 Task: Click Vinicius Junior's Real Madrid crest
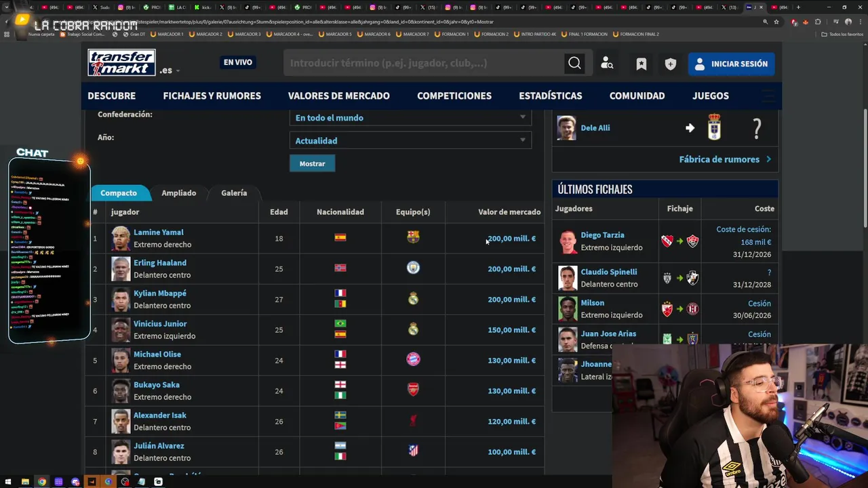pyautogui.click(x=413, y=329)
